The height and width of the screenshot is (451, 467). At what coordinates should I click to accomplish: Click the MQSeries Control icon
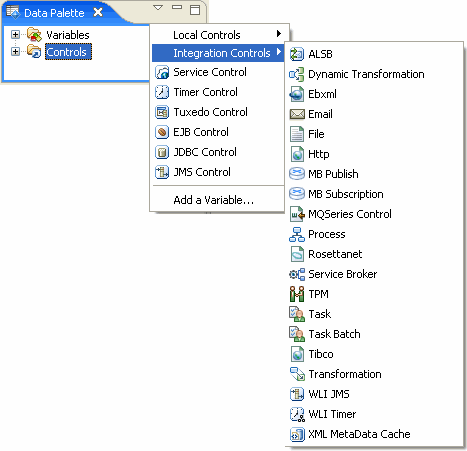pos(297,214)
